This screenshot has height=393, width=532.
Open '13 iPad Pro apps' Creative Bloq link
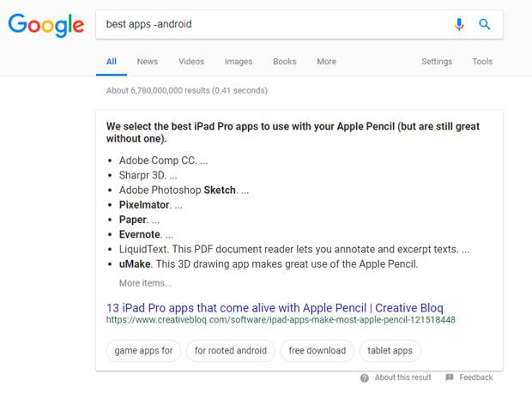(275, 308)
